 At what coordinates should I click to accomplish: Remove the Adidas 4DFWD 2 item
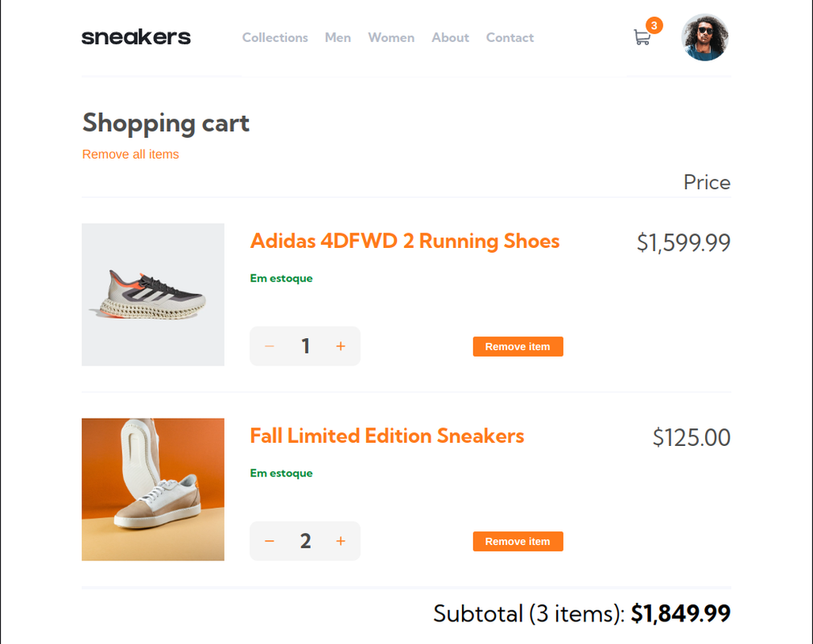[x=518, y=346]
